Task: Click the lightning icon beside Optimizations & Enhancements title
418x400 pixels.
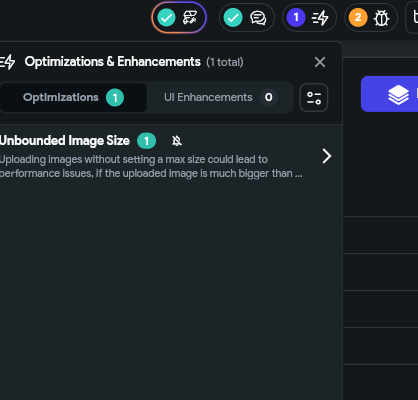Action: point(7,62)
